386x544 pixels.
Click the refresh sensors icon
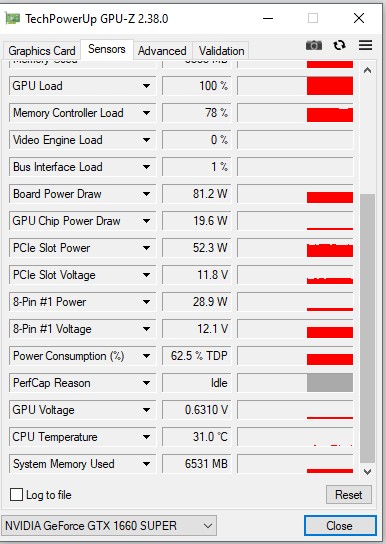(339, 45)
